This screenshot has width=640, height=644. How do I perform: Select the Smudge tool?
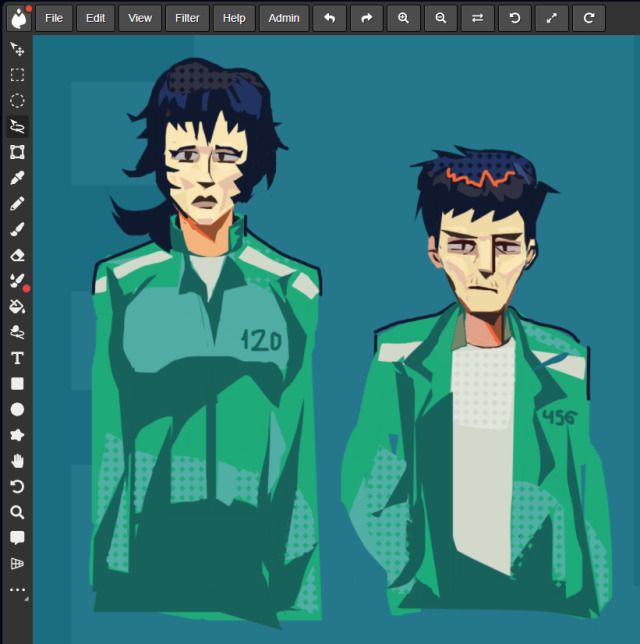[x=17, y=332]
